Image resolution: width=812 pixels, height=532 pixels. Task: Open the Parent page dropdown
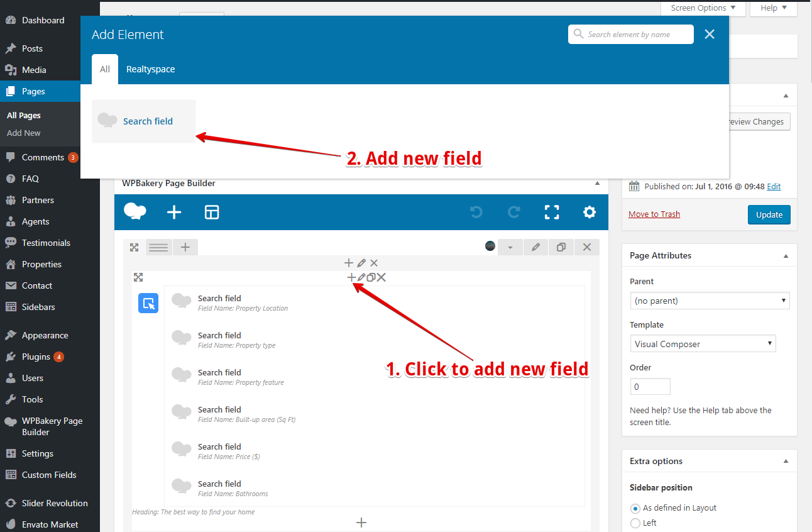[710, 301]
